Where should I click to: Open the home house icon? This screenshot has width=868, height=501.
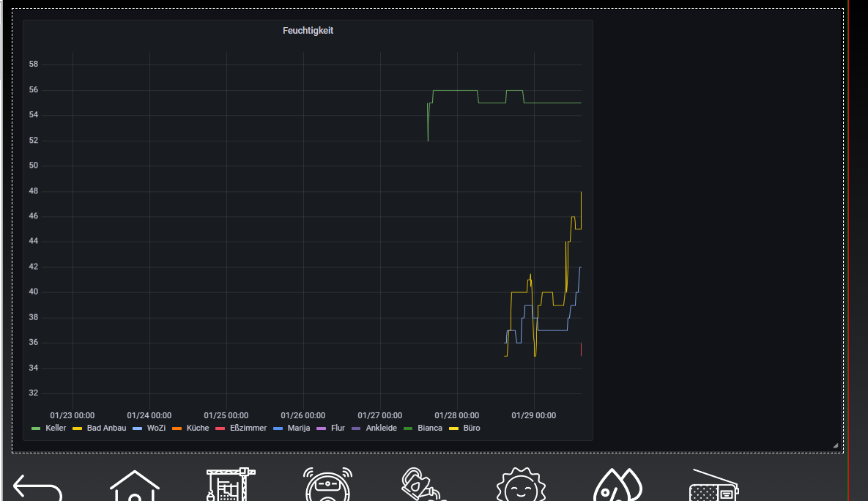coord(135,486)
